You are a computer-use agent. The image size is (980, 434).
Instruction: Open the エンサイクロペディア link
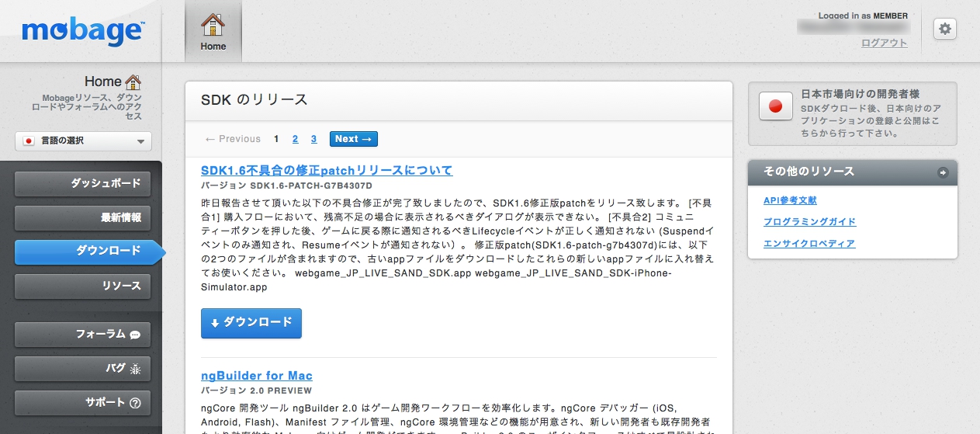809,244
